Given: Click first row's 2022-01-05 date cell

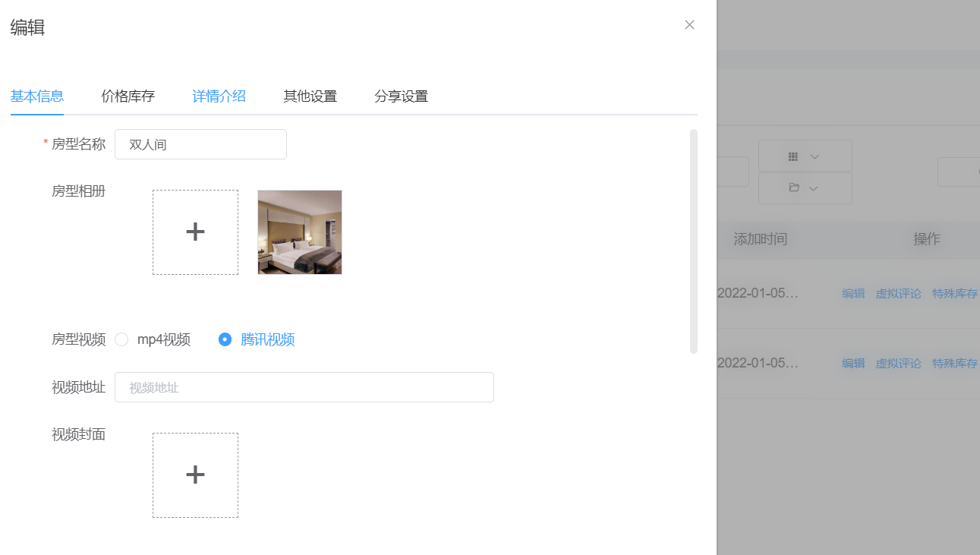Looking at the screenshot, I should pyautogui.click(x=758, y=293).
